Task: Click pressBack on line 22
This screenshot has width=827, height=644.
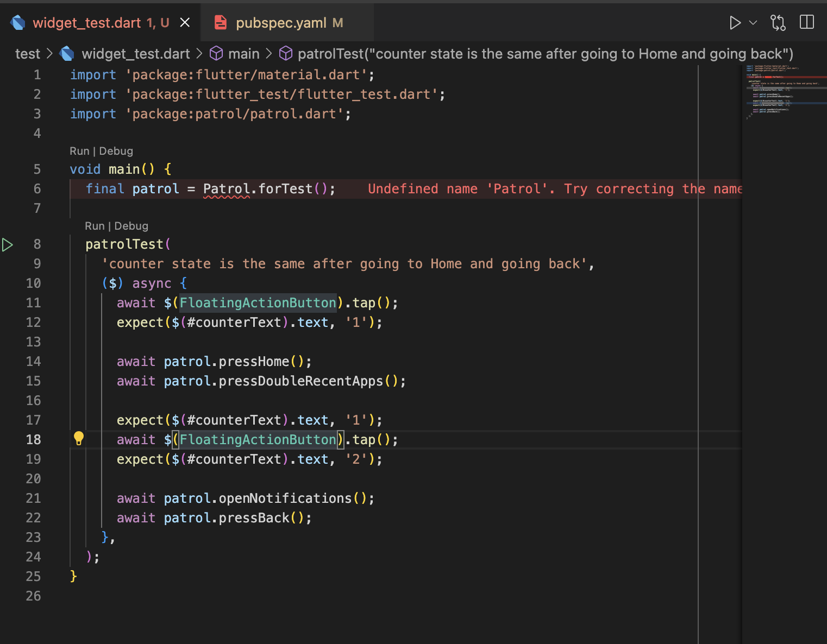Action: point(254,518)
